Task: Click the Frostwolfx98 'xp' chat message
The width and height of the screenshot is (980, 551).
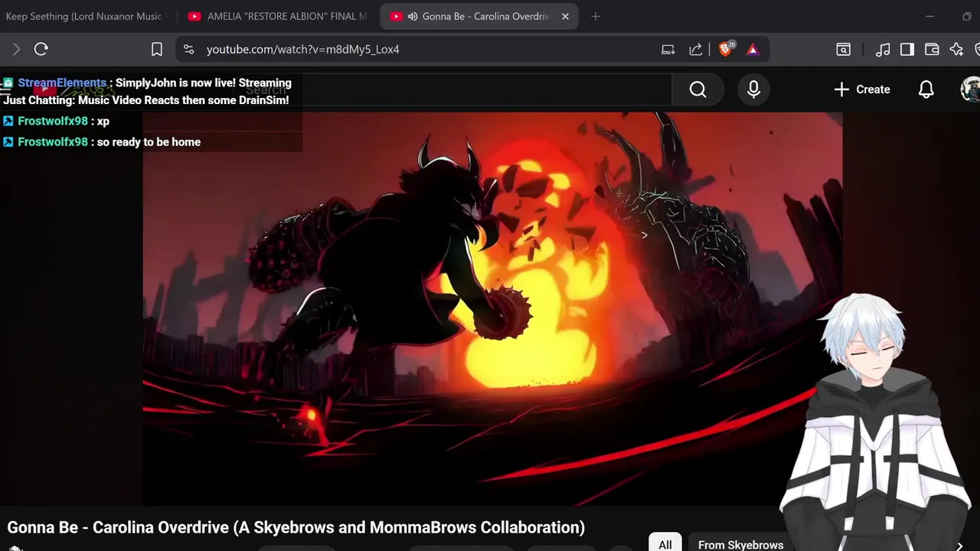Action: tap(57, 121)
